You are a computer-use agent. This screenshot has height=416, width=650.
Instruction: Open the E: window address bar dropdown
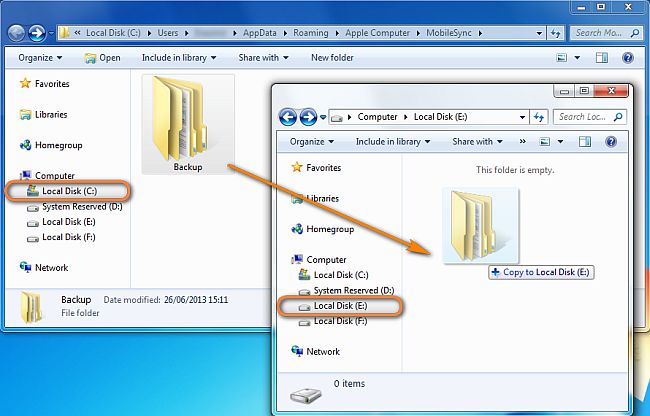[522, 117]
